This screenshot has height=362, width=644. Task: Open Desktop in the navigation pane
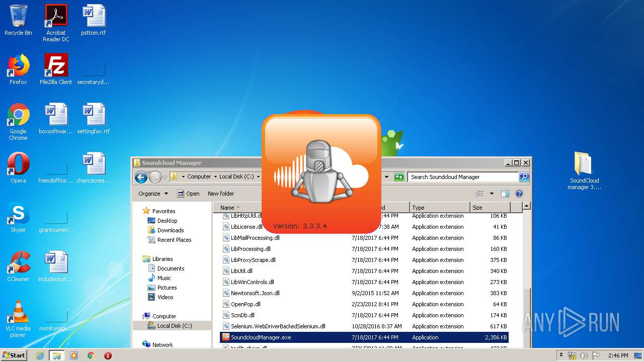click(x=167, y=221)
